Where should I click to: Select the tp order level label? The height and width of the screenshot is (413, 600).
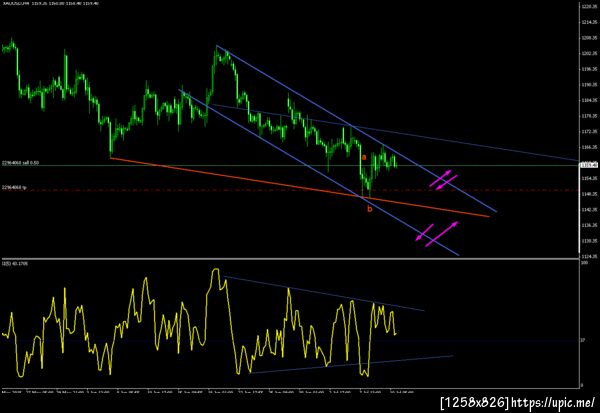(14, 187)
